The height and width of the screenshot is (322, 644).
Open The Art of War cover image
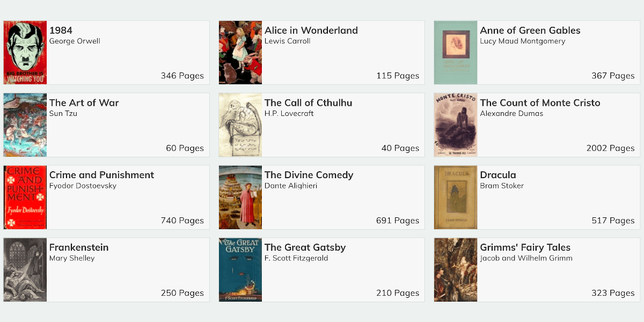point(25,125)
